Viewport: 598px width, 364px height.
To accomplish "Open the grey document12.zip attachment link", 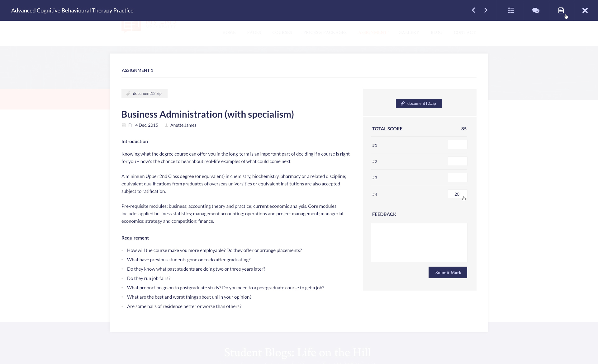I will [x=147, y=94].
